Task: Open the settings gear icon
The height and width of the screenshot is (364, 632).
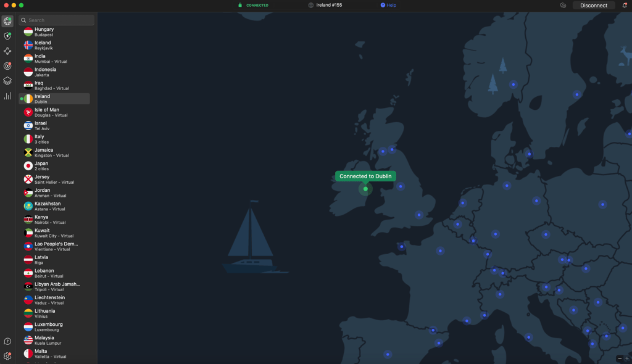Action: pos(7,356)
